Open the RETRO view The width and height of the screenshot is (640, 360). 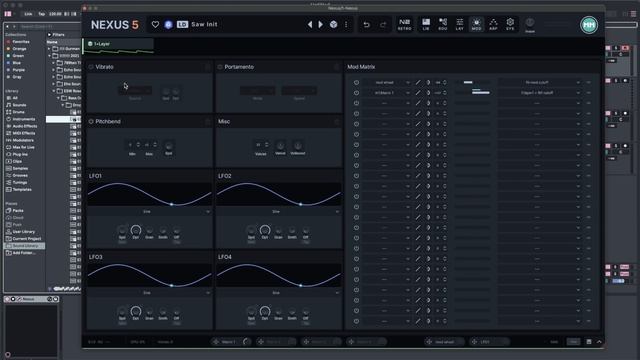(404, 24)
